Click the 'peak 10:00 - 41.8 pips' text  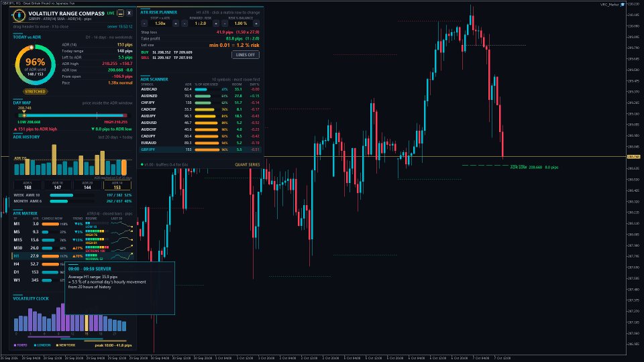tap(113, 345)
